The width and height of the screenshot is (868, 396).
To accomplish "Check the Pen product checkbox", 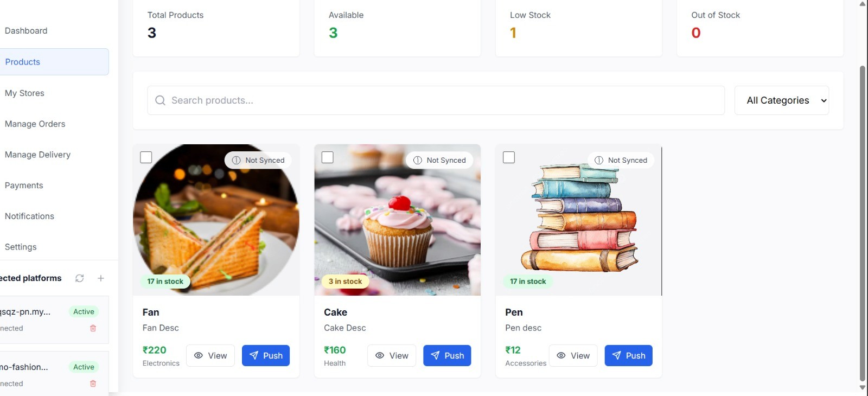I will click(509, 157).
